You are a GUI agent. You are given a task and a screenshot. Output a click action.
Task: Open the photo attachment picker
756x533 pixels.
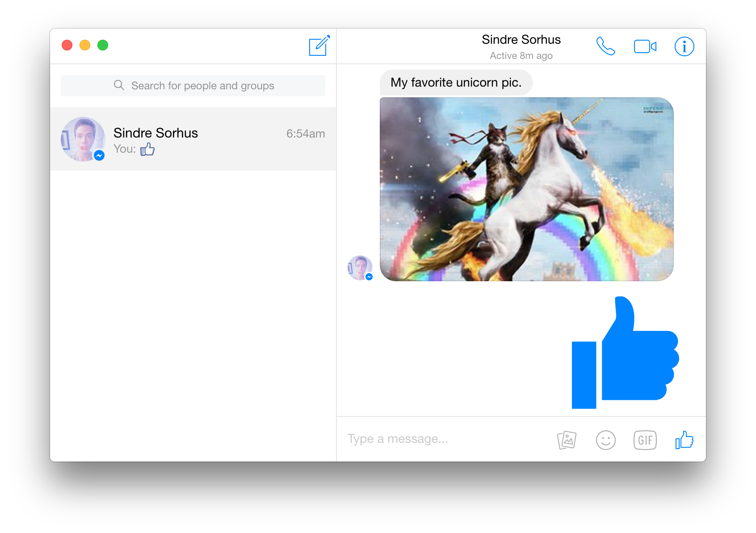click(567, 440)
